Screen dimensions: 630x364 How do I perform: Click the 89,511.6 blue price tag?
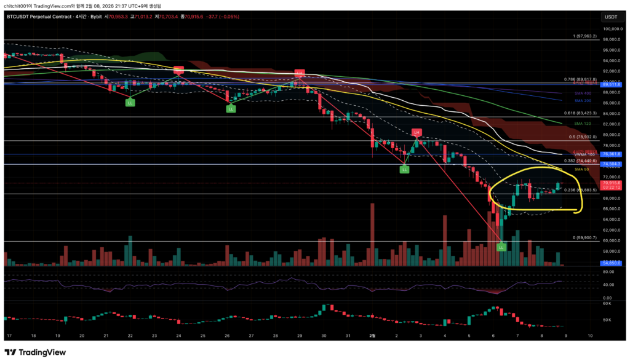pos(612,83)
